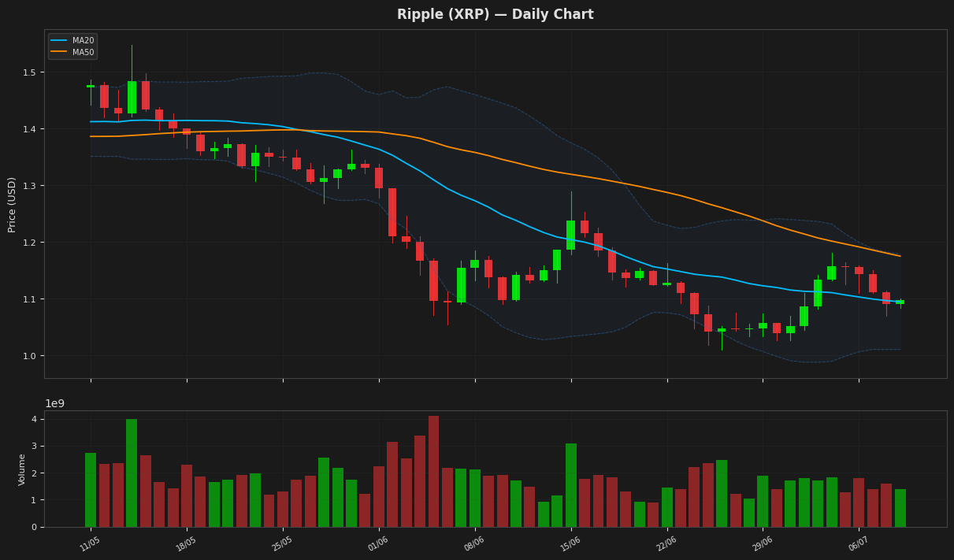Click the 1.1 price axis tick label
This screenshot has height=560, width=954.
[30, 299]
